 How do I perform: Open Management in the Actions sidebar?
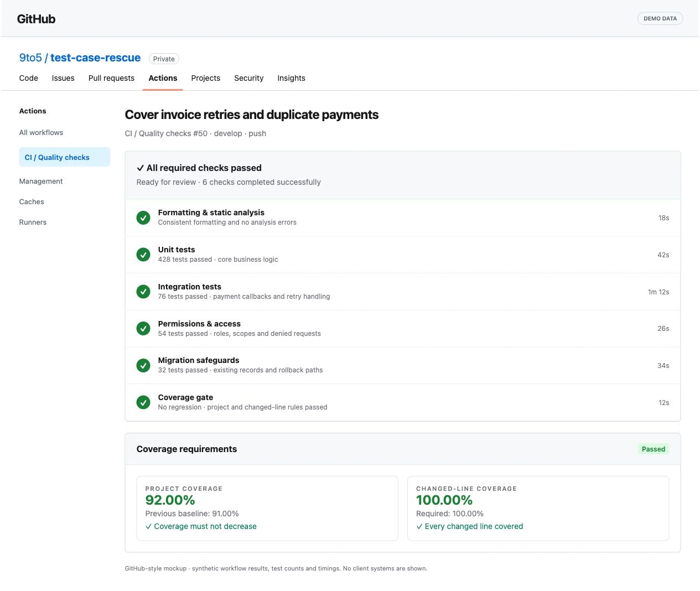(41, 182)
